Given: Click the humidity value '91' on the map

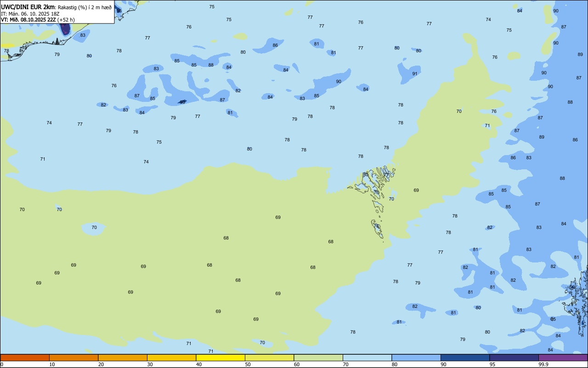Looking at the screenshot, I should [415, 74].
